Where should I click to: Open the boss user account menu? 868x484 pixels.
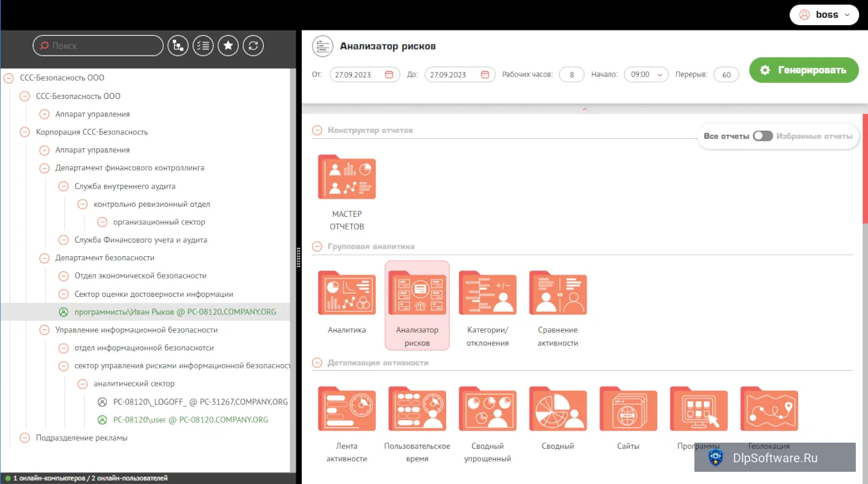click(825, 15)
